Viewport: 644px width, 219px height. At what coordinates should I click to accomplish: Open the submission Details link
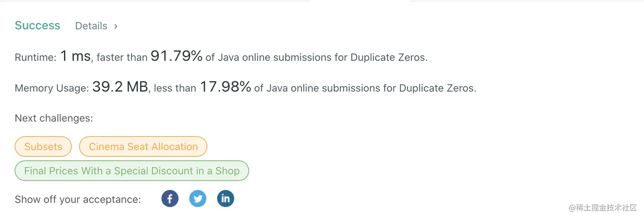[91, 26]
